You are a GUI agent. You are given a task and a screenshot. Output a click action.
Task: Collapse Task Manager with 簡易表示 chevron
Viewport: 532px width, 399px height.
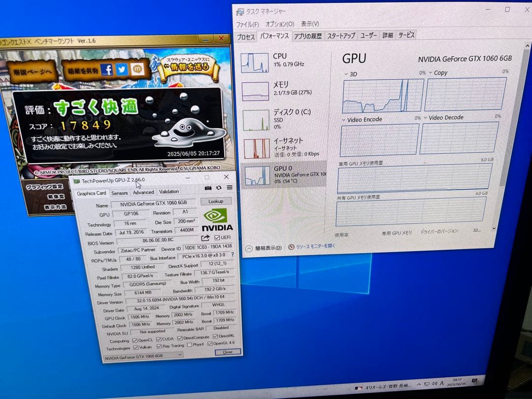coord(249,249)
